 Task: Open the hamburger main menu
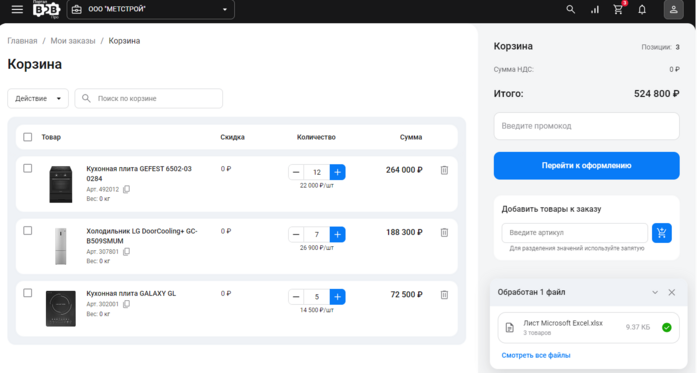coord(17,9)
